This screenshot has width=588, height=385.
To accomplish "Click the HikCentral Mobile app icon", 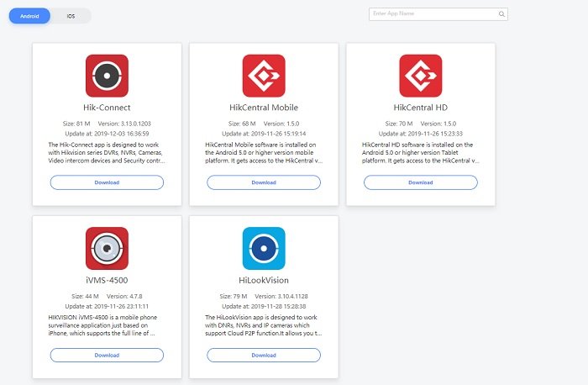I will [264, 76].
